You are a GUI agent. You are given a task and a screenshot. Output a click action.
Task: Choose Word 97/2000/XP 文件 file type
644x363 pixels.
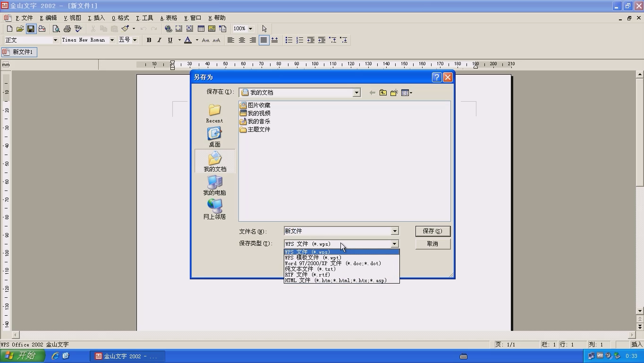341,263
